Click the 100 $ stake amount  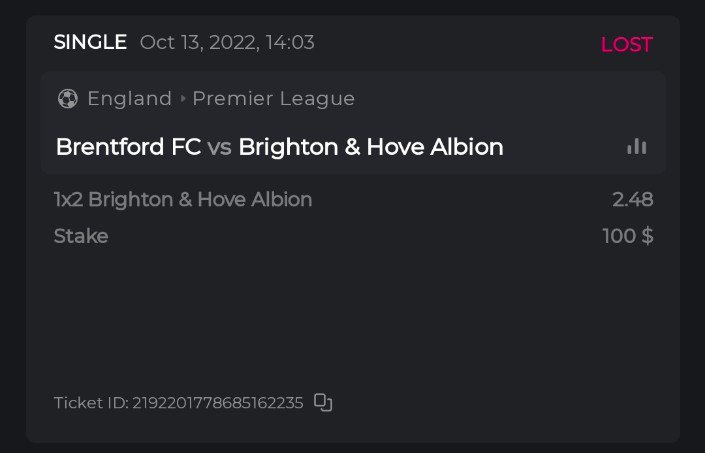click(628, 236)
